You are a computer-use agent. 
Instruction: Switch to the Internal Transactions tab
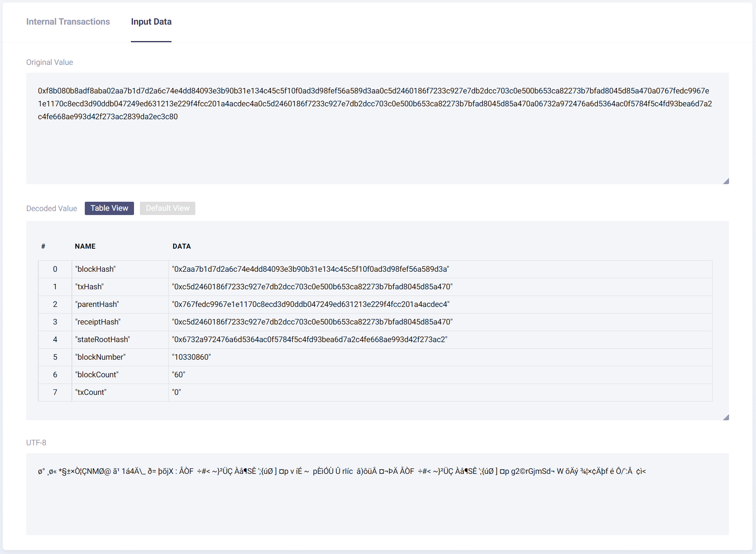[x=68, y=22]
